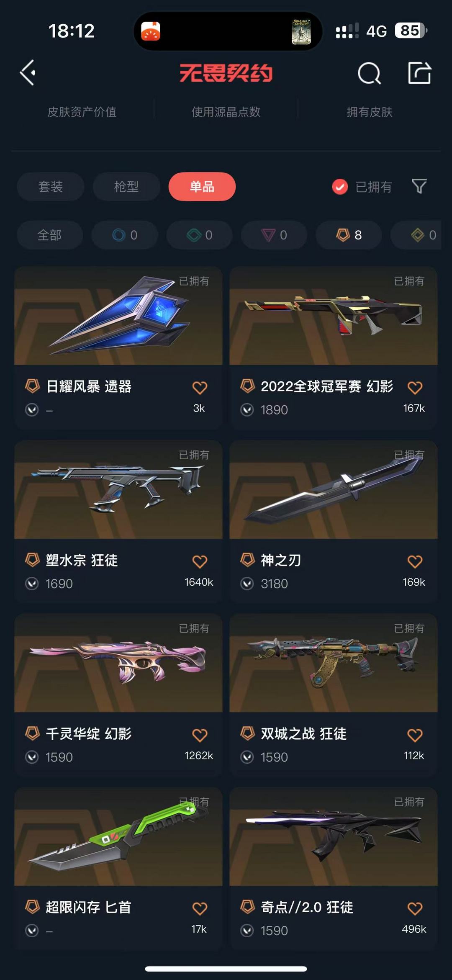Open 皮肤资产价值 stat section
This screenshot has width=452, height=980.
(x=82, y=112)
